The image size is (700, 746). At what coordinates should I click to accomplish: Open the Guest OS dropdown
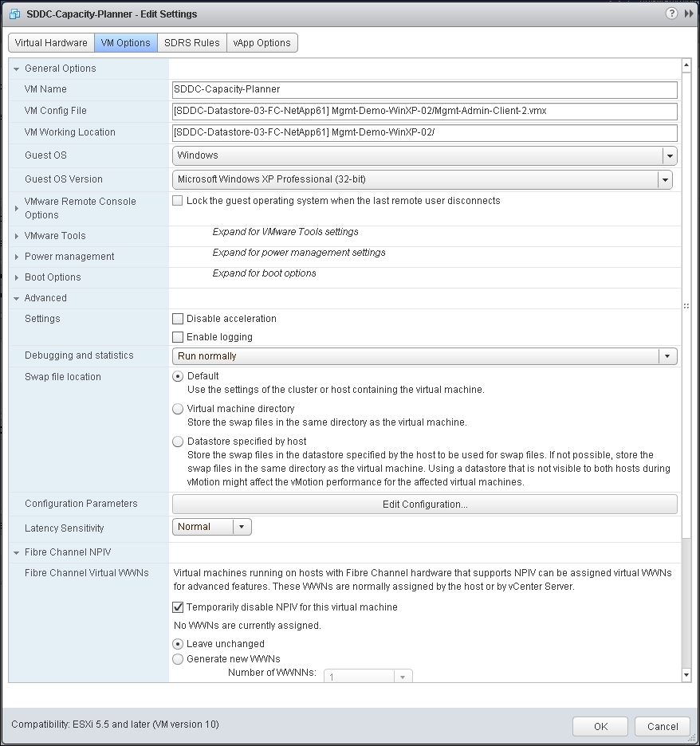tap(424, 155)
